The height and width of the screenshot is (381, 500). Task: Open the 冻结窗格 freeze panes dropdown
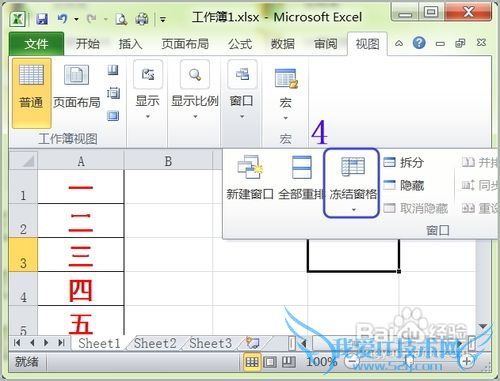(x=352, y=183)
